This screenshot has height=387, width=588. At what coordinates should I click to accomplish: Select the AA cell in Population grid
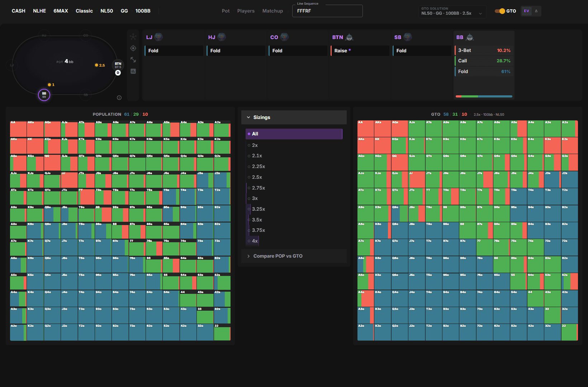[18, 129]
